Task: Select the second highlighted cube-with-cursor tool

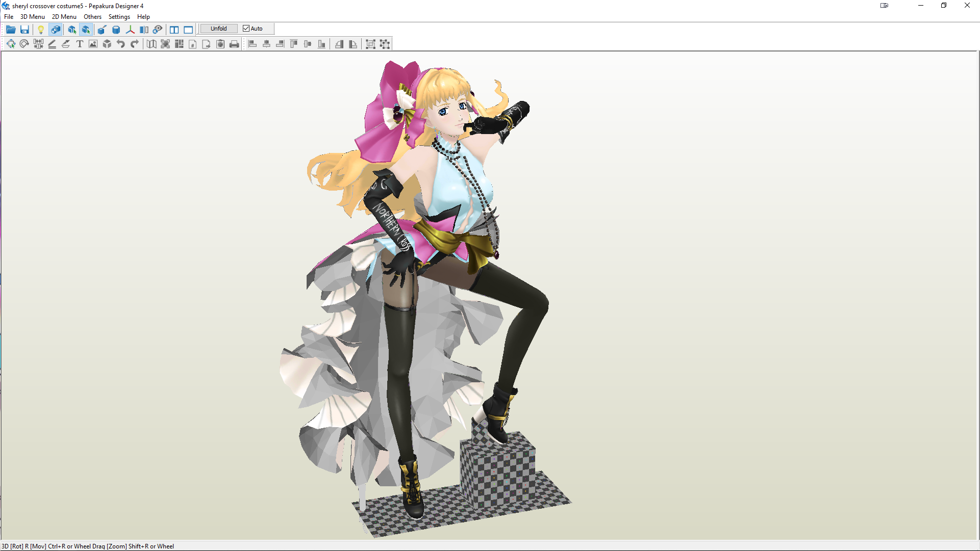Action: pos(86,29)
